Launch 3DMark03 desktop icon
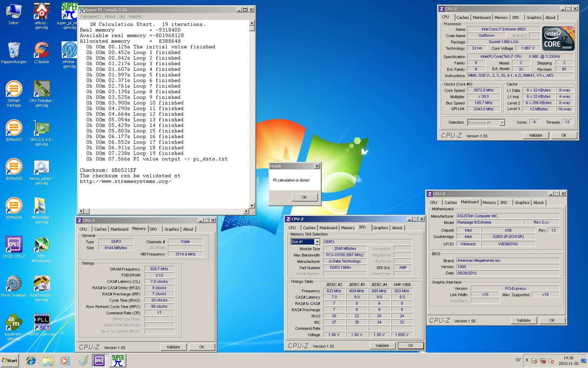 14,131
